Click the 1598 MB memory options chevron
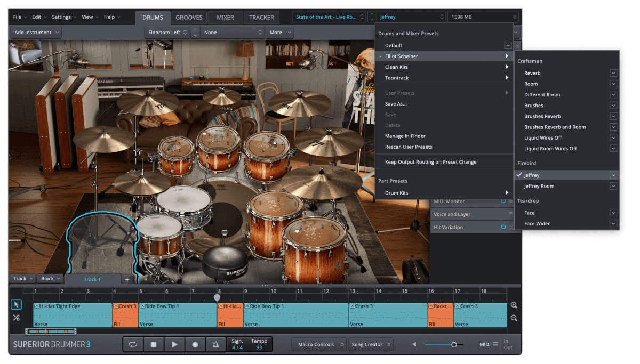640x364 pixels. [x=514, y=17]
